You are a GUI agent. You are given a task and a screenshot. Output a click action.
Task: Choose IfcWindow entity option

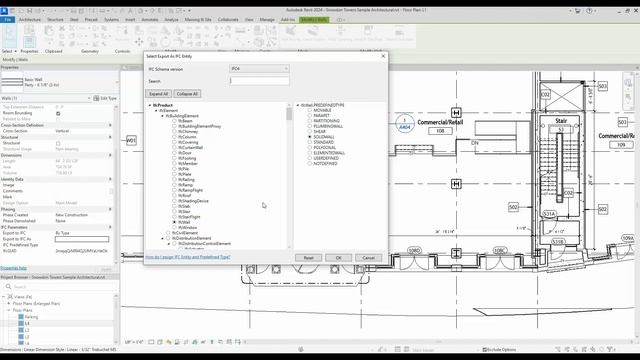174,228
